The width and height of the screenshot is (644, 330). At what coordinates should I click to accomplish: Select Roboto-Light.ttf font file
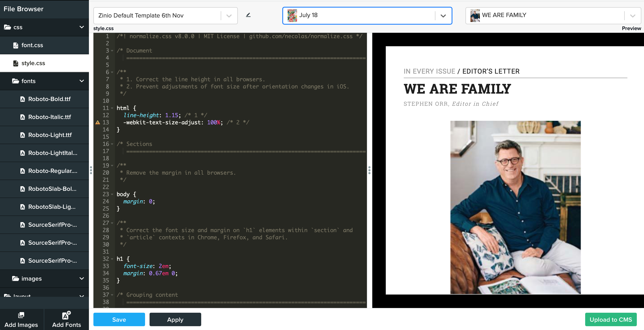44,135
